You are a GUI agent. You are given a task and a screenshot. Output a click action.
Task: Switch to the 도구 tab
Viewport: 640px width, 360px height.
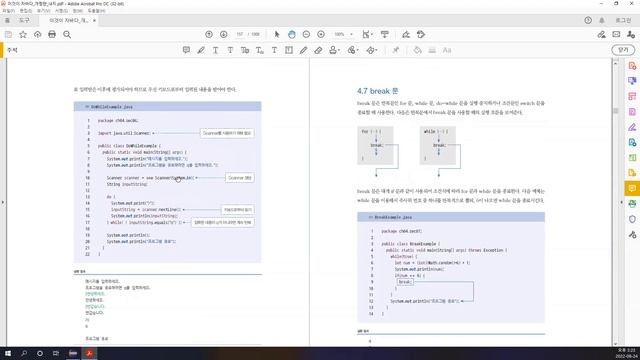[24, 20]
